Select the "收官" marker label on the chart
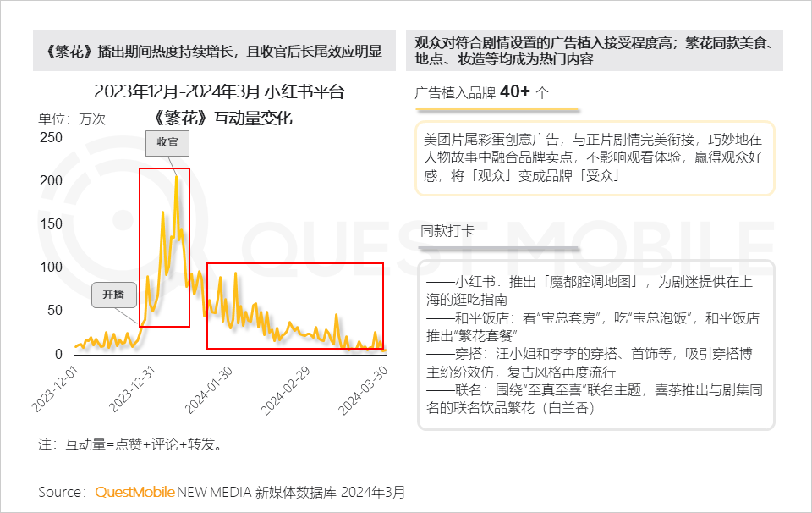 point(168,143)
